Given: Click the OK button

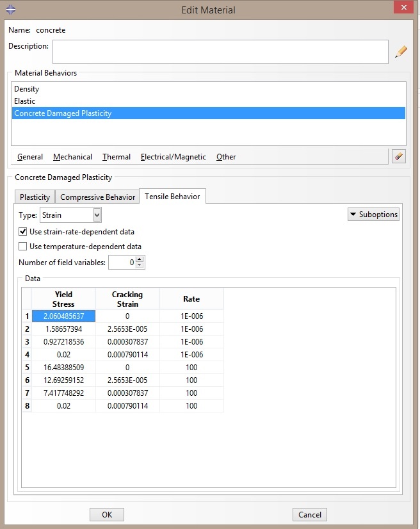Looking at the screenshot, I should [107, 514].
